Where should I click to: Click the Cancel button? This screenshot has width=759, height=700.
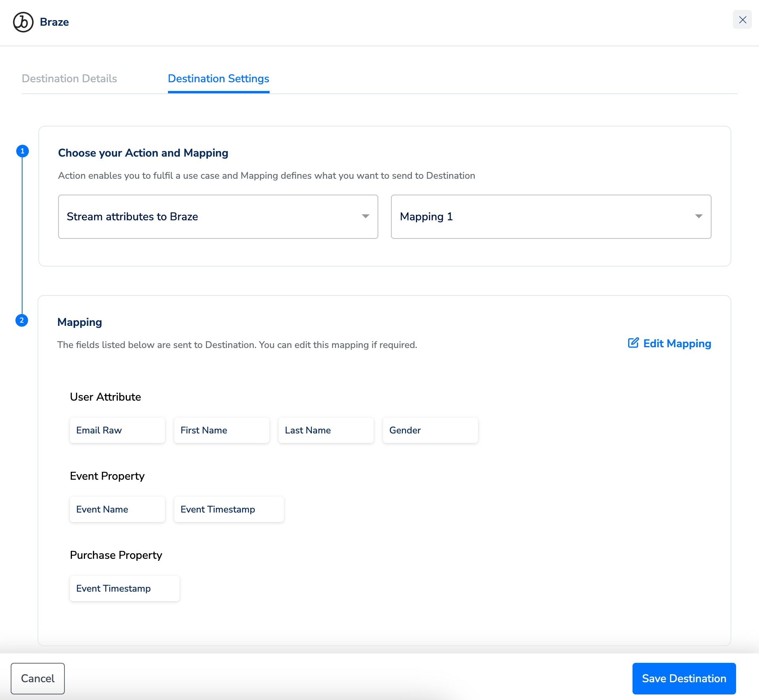tap(38, 678)
